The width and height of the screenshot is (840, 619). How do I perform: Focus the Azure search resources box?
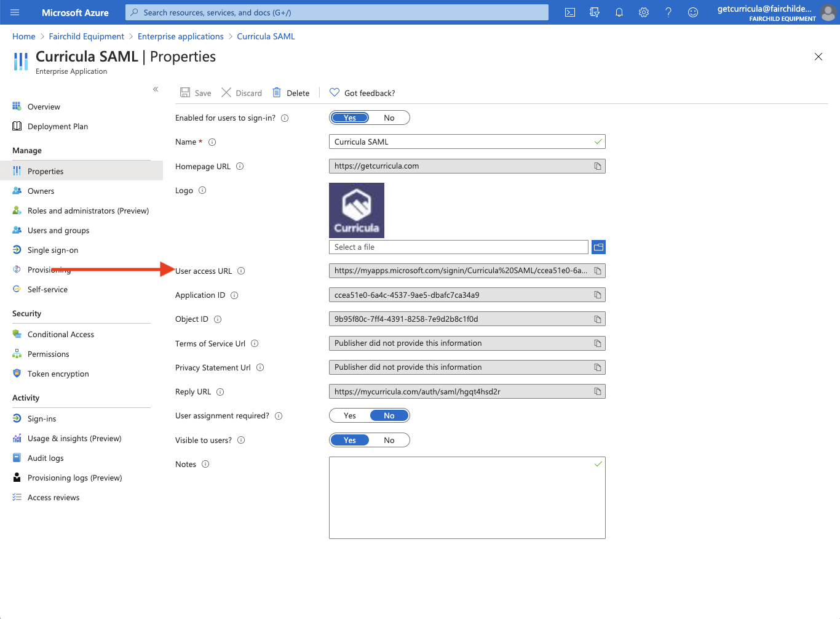pyautogui.click(x=337, y=12)
